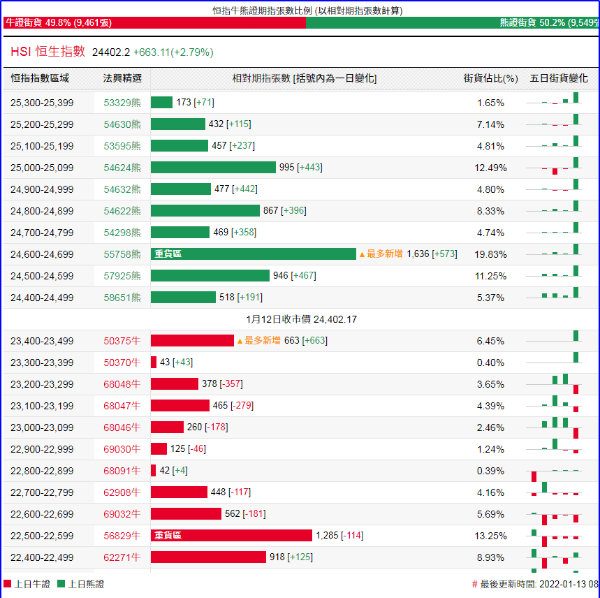Image resolution: width=600 pixels, height=598 pixels.
Task: Open warrant link 69030牛
Action: point(122,449)
